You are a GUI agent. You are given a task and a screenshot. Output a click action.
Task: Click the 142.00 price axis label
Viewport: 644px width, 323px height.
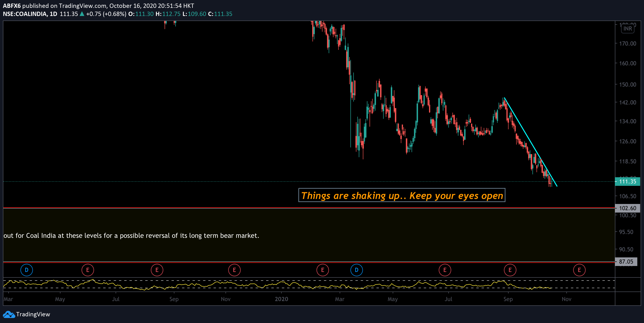click(x=628, y=102)
